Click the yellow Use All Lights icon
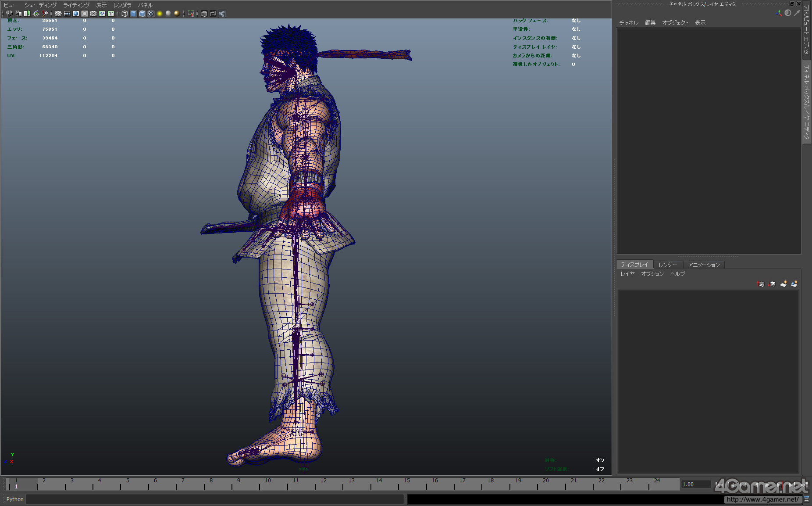This screenshot has width=812, height=506. click(160, 14)
